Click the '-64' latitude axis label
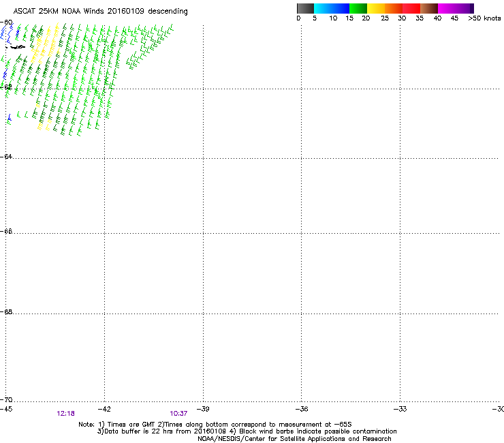The width and height of the screenshot is (504, 443). 6,156
